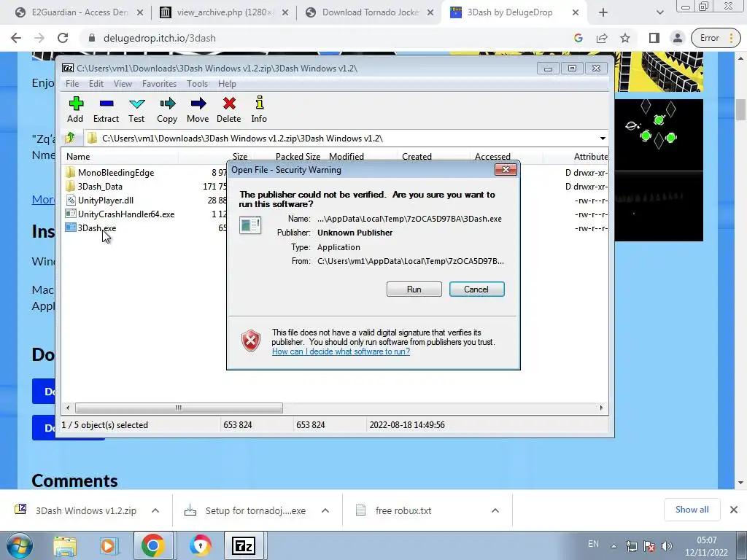Screen dimensions: 747x560
Task: Click the horizontal scrollbar thumb in 7-Zip
Action: tap(179, 408)
